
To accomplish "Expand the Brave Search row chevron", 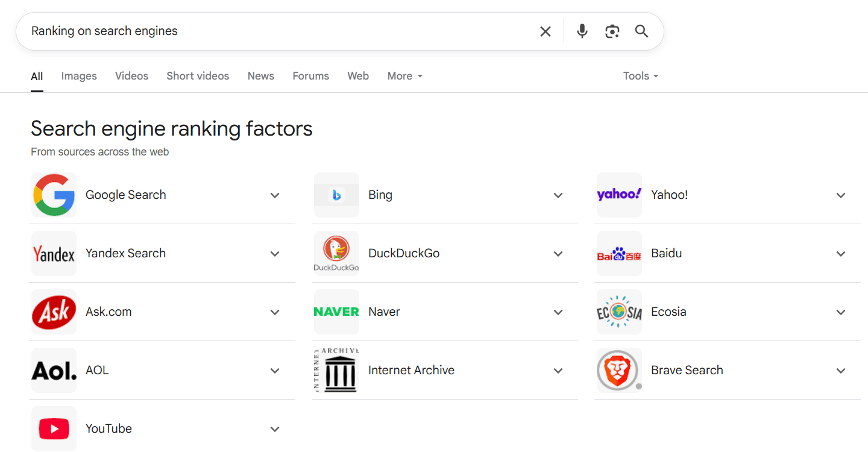I will click(841, 371).
